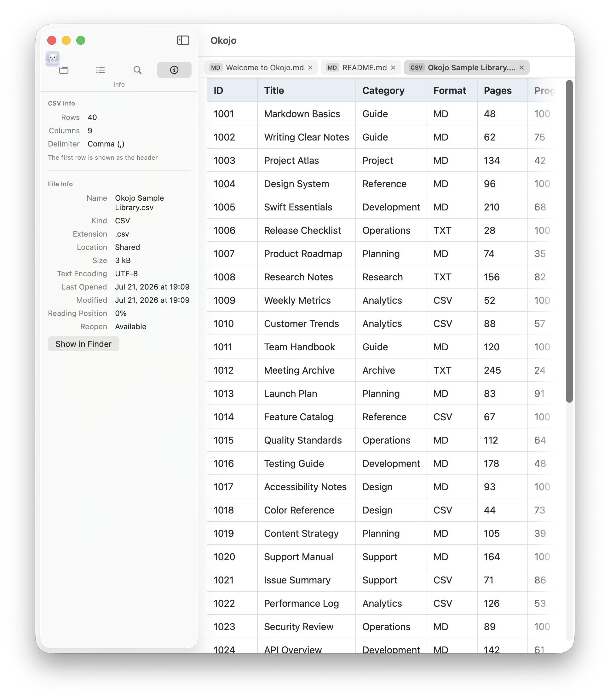This screenshot has width=610, height=700.
Task: Select the 'Writing Clear Notes' cell
Action: coord(306,137)
